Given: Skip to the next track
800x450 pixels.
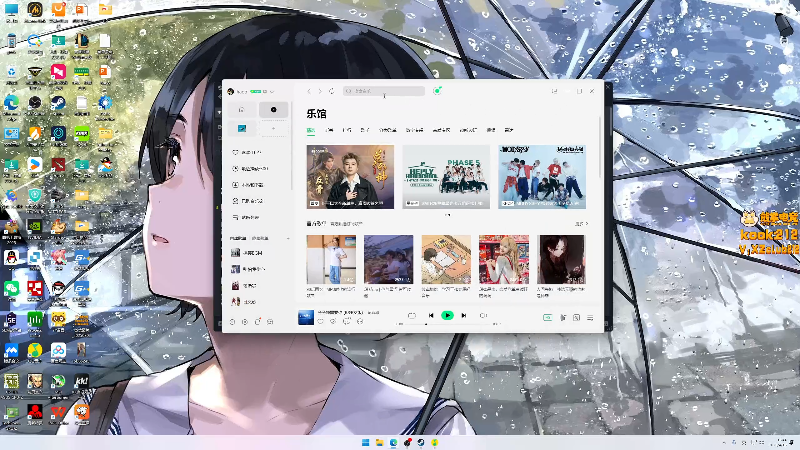Looking at the screenshot, I should (x=464, y=316).
